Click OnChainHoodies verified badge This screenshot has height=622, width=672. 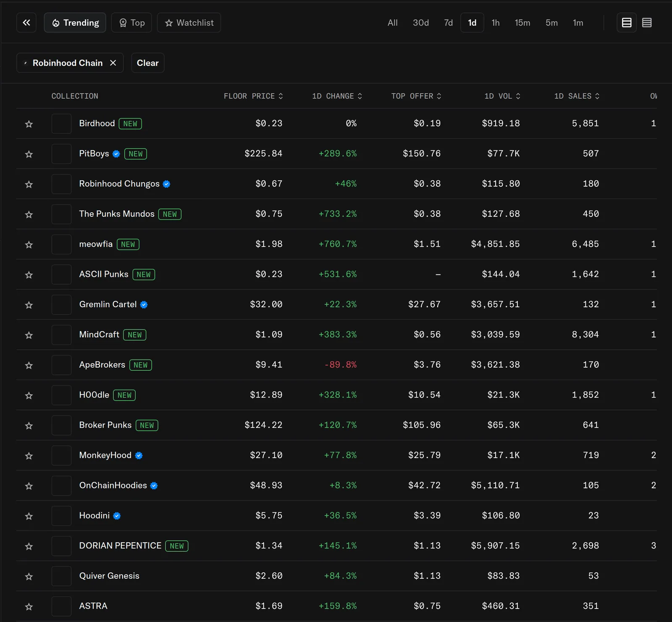[154, 486]
